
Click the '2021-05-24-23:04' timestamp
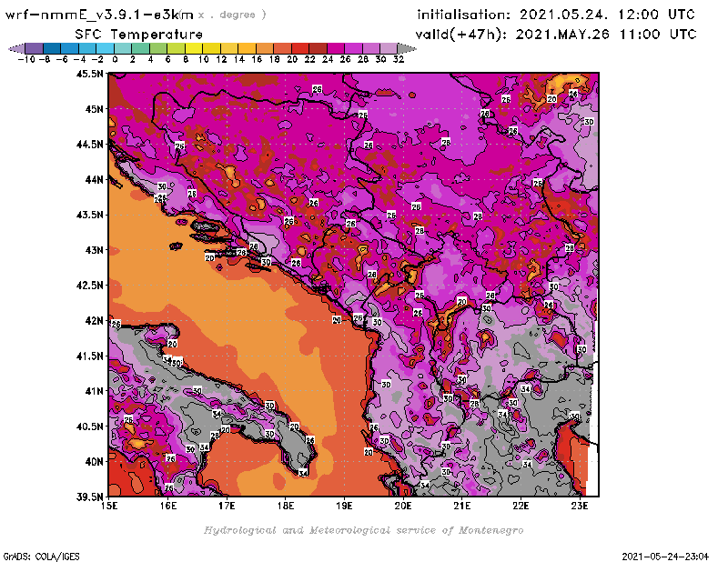coord(665,557)
